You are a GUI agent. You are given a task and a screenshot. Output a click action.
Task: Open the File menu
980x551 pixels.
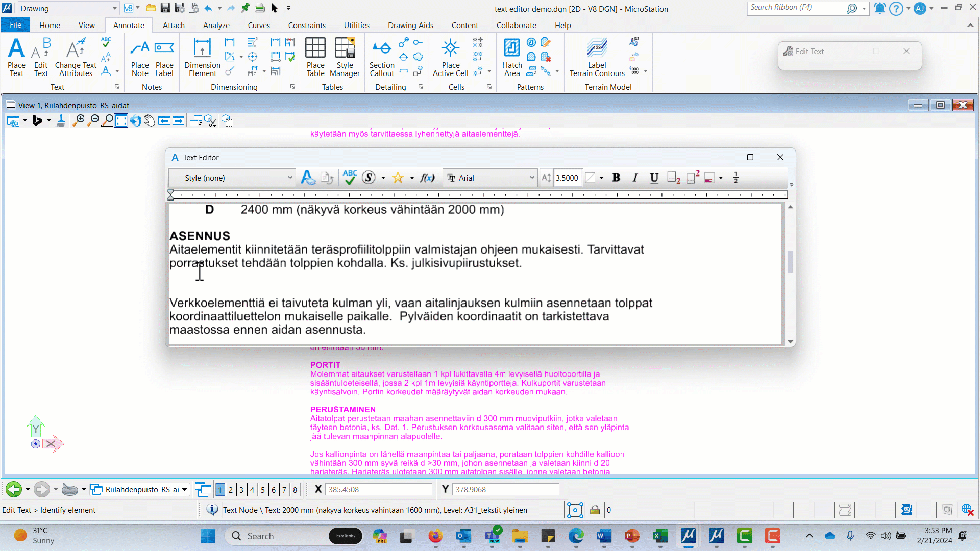(15, 25)
